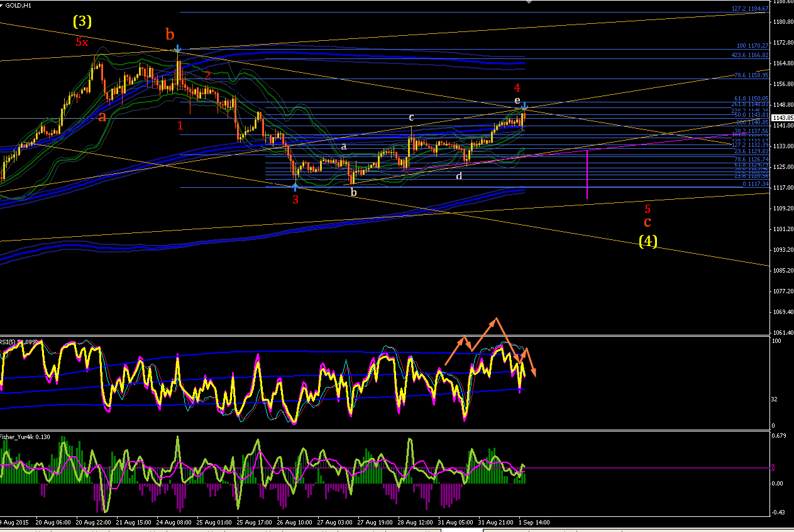Select the red wave label 5
The image size is (794, 532).
point(648,209)
